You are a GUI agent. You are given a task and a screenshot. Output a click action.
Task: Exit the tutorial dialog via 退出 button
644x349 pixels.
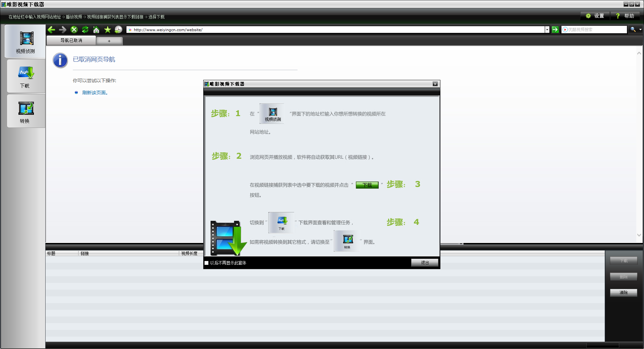(x=424, y=263)
